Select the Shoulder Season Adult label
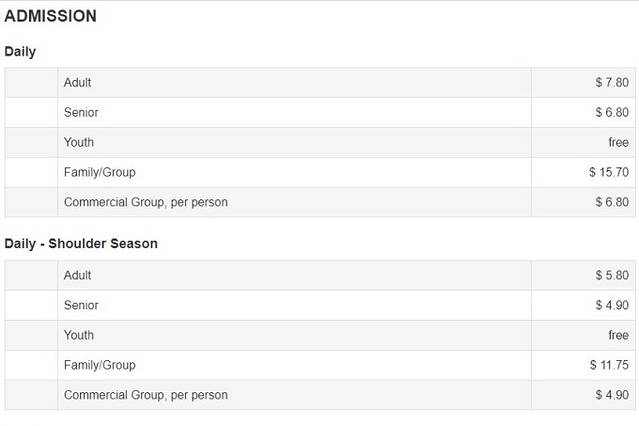639x426 pixels. 78,275
